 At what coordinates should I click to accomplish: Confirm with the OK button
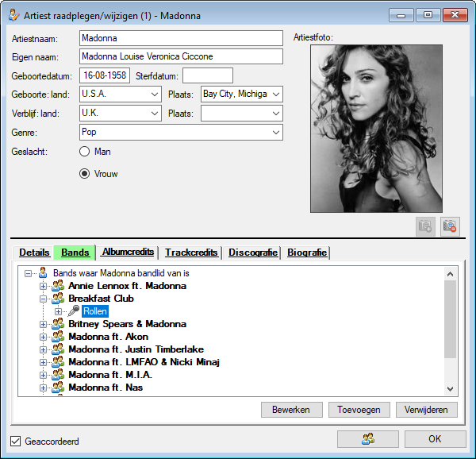pyautogui.click(x=435, y=439)
